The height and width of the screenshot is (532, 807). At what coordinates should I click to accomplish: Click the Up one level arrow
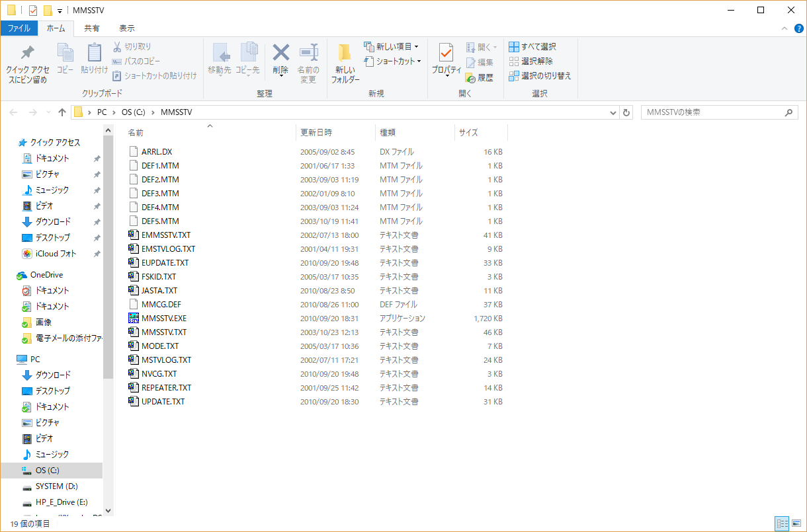(62, 112)
